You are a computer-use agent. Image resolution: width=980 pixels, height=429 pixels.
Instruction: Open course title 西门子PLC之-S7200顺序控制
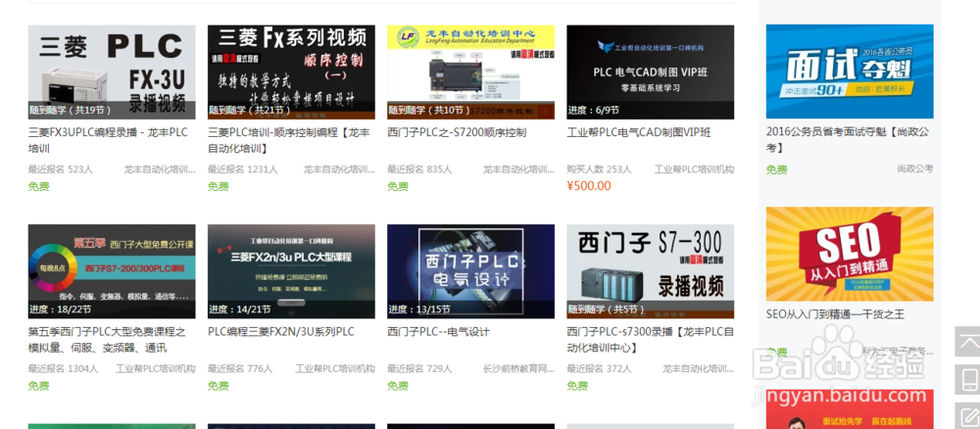[x=457, y=132]
